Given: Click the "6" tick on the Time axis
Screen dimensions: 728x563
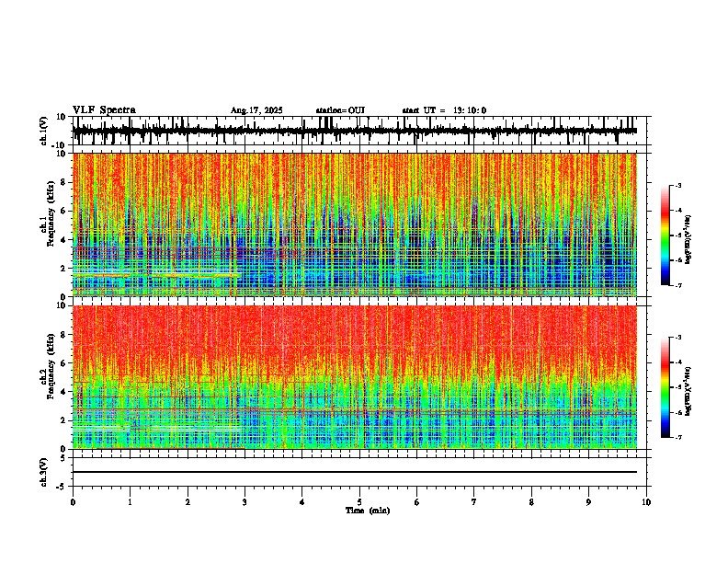Looking at the screenshot, I should [x=417, y=502].
